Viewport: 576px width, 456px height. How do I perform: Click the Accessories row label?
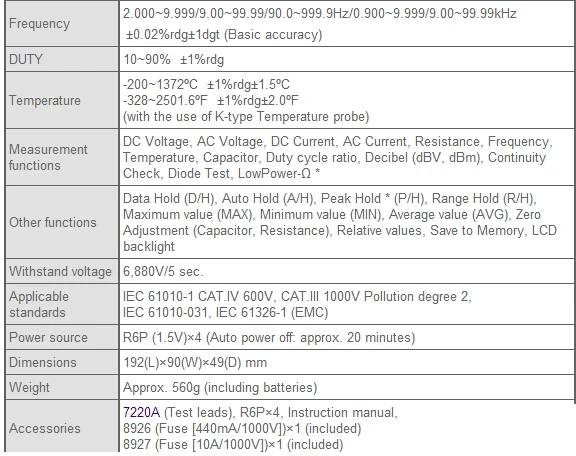45,428
